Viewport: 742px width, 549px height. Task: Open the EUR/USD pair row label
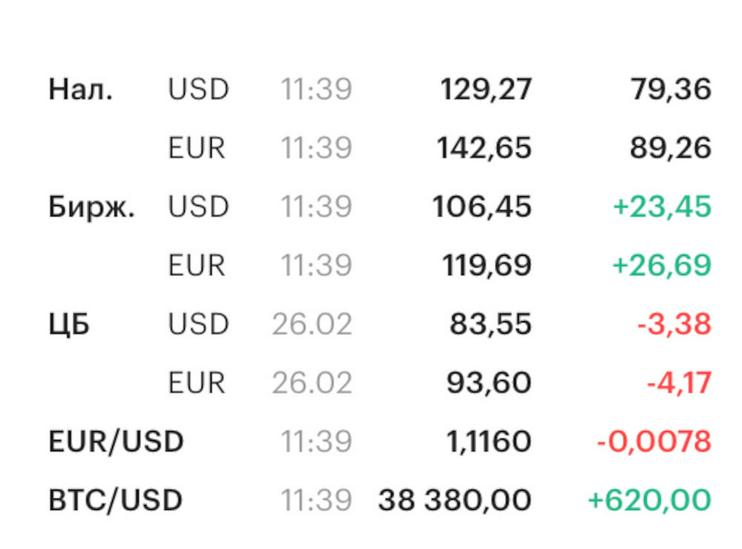[116, 441]
